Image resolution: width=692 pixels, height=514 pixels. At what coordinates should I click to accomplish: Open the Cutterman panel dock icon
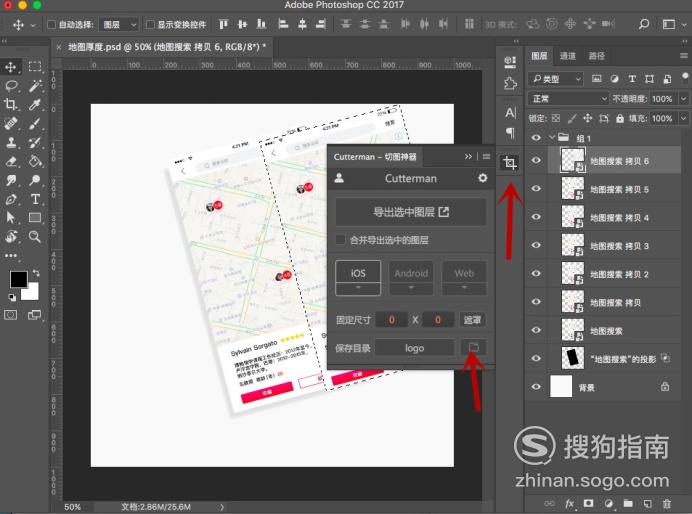[x=510, y=163]
